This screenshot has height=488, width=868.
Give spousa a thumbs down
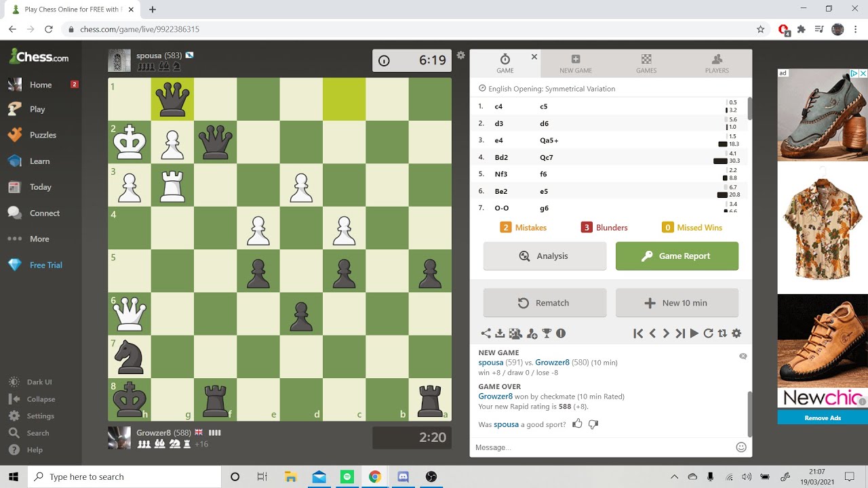tap(593, 424)
